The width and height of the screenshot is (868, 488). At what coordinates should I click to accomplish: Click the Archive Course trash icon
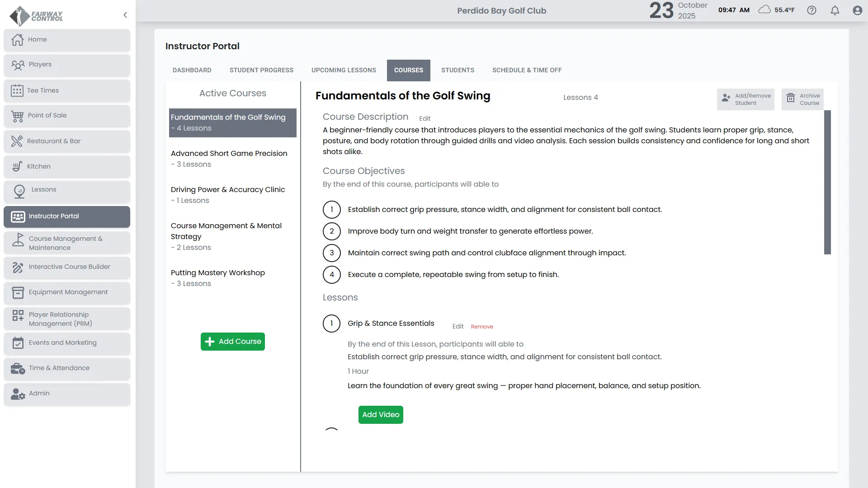pyautogui.click(x=791, y=98)
